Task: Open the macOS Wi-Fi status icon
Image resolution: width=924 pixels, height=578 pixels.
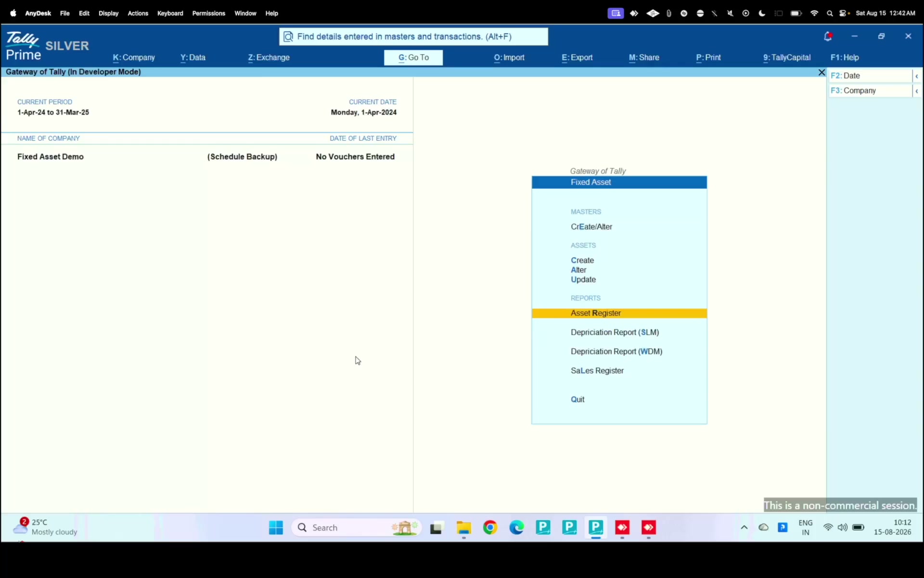Action: pos(814,13)
